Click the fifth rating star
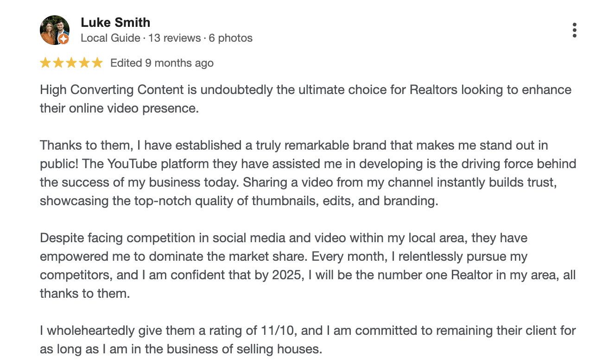Viewport: 608px width, 364px height. coord(97,63)
